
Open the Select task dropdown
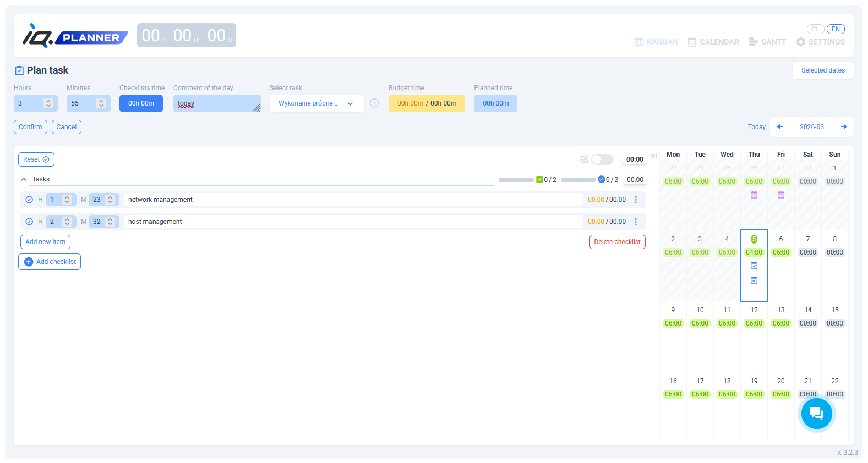coord(316,103)
